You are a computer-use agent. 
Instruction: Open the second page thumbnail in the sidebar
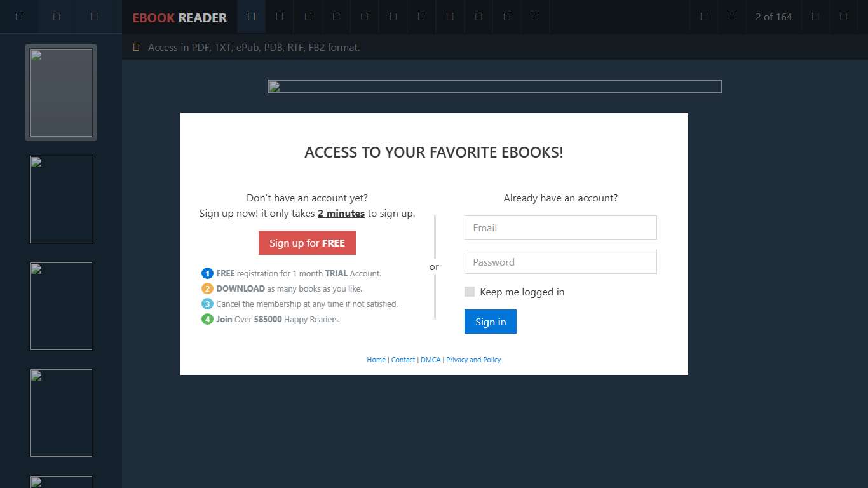[x=61, y=200]
